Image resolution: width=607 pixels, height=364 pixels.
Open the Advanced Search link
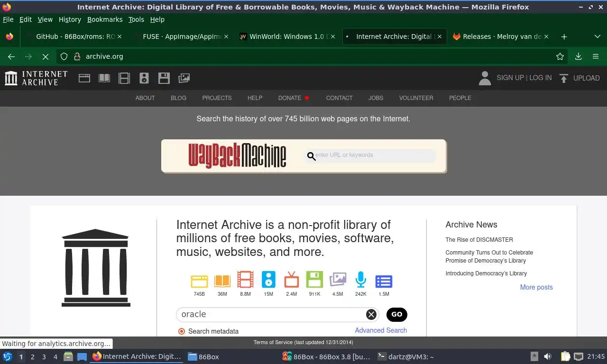pos(381,330)
